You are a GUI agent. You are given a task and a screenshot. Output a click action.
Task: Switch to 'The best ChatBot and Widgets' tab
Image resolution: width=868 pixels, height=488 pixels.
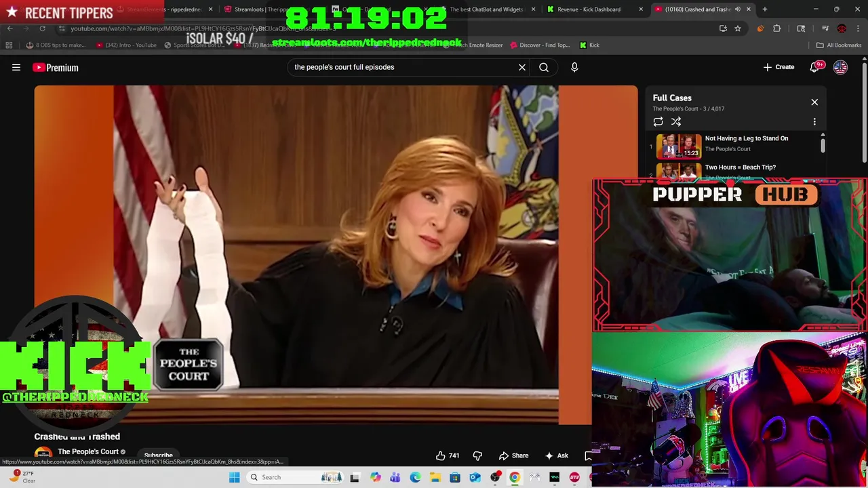point(486,9)
